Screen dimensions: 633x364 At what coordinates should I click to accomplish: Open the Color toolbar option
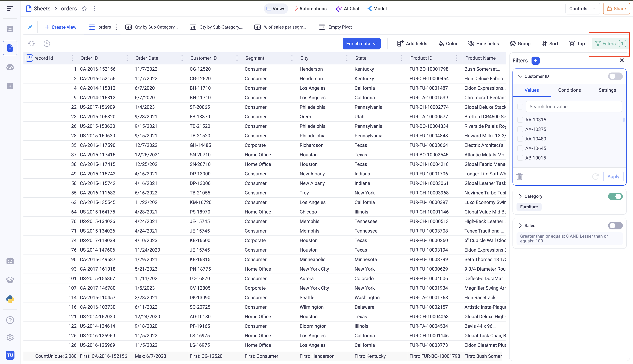coord(448,44)
